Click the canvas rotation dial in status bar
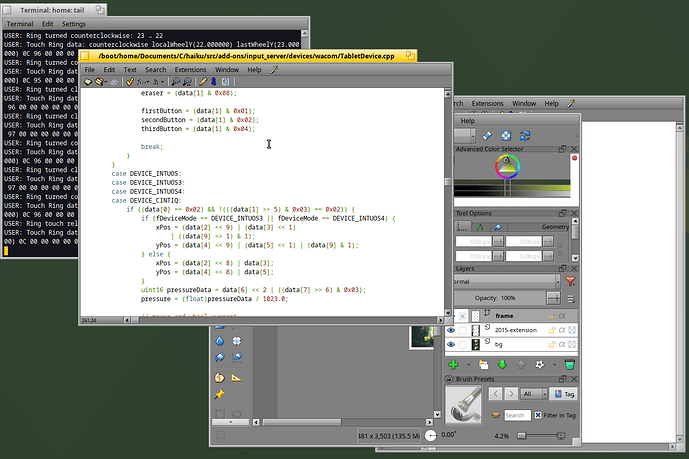The height and width of the screenshot is (459, 689). pos(431,435)
